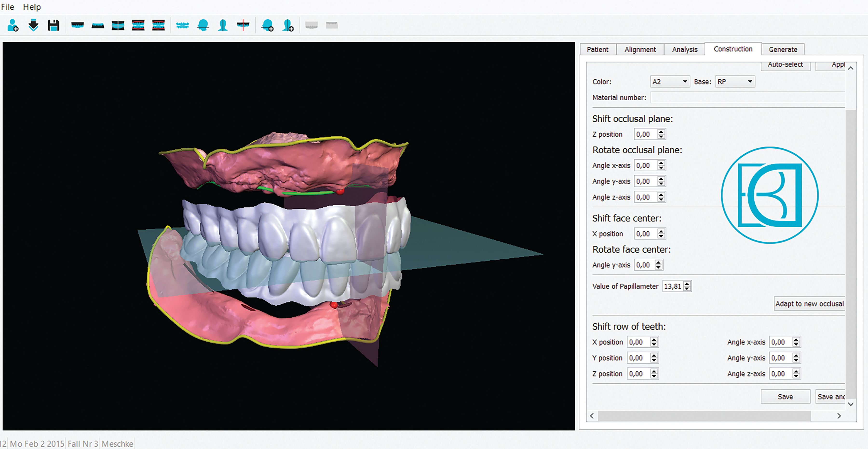
Task: Open the Generate tab
Action: pos(783,49)
